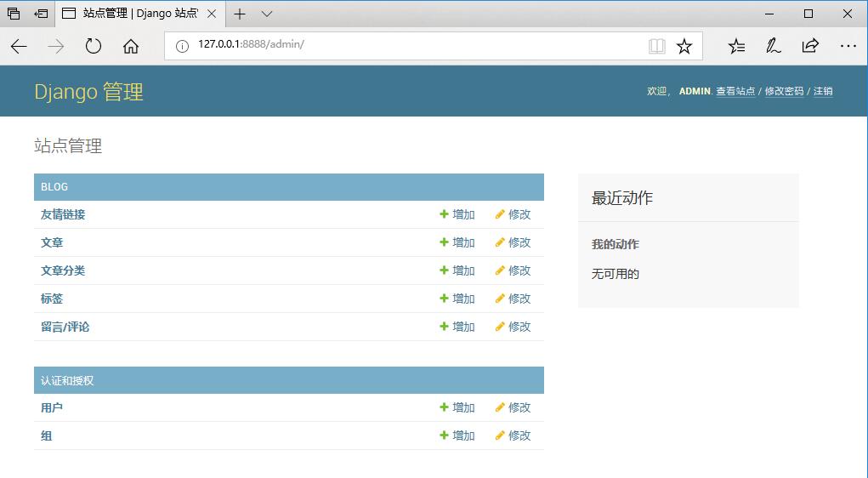
Task: Go to browser home page icon
Action: (x=131, y=46)
